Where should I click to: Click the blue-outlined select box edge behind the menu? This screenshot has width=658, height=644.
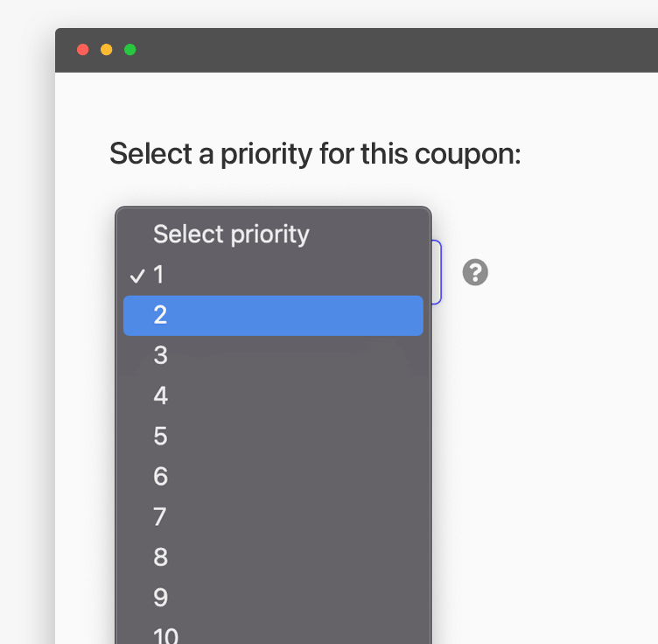tap(437, 273)
